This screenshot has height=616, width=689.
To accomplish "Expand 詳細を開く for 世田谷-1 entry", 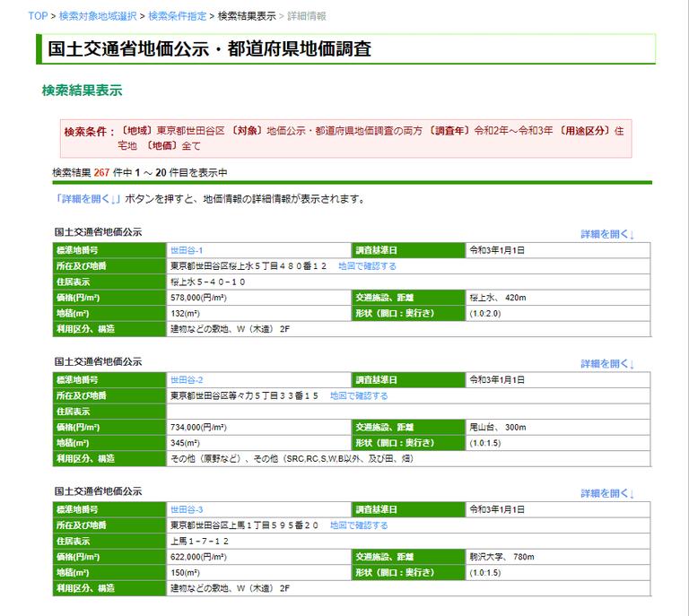I will 607,234.
